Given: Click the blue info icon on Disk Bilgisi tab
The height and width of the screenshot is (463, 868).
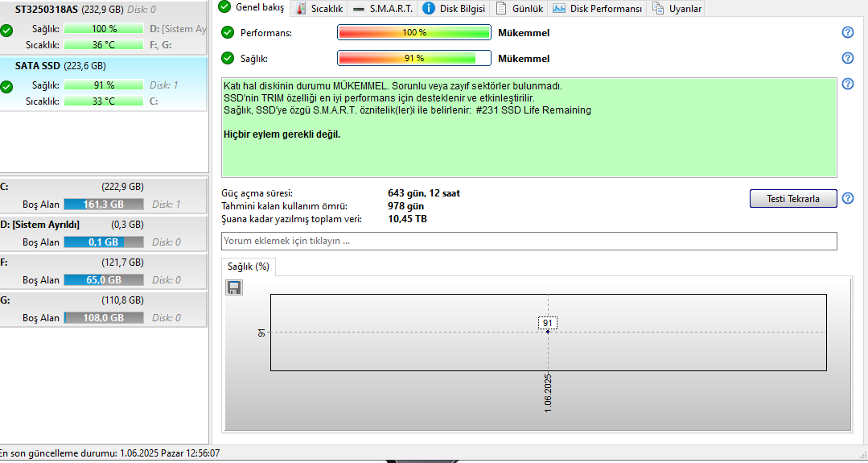Looking at the screenshot, I should point(429,8).
